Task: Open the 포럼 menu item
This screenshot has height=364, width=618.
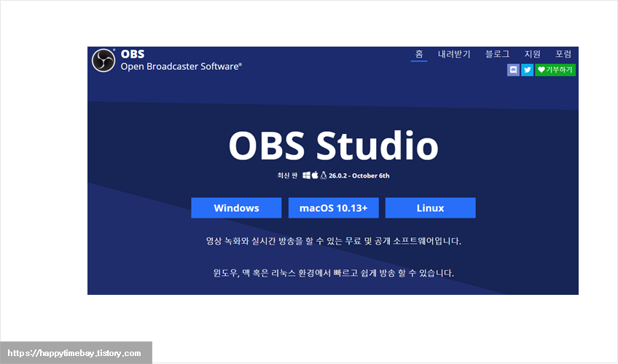Action: pyautogui.click(x=563, y=54)
